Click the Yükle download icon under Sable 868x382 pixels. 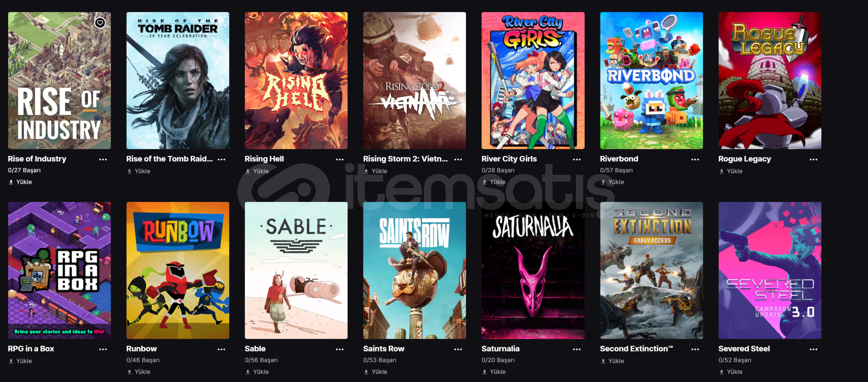[x=248, y=372]
